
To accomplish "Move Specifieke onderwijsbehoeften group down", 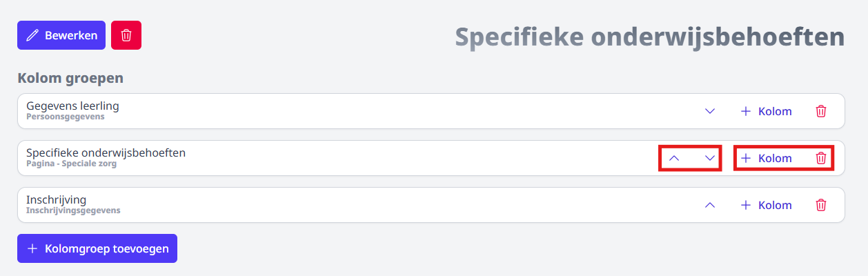I will tap(710, 158).
